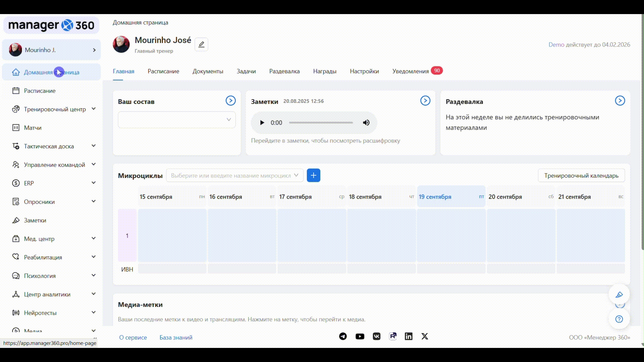
Task: Open Ваш состав arrow circle icon
Action: (230, 101)
